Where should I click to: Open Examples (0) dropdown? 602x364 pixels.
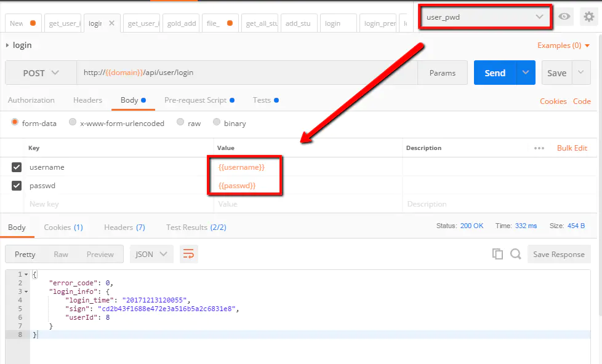click(563, 45)
